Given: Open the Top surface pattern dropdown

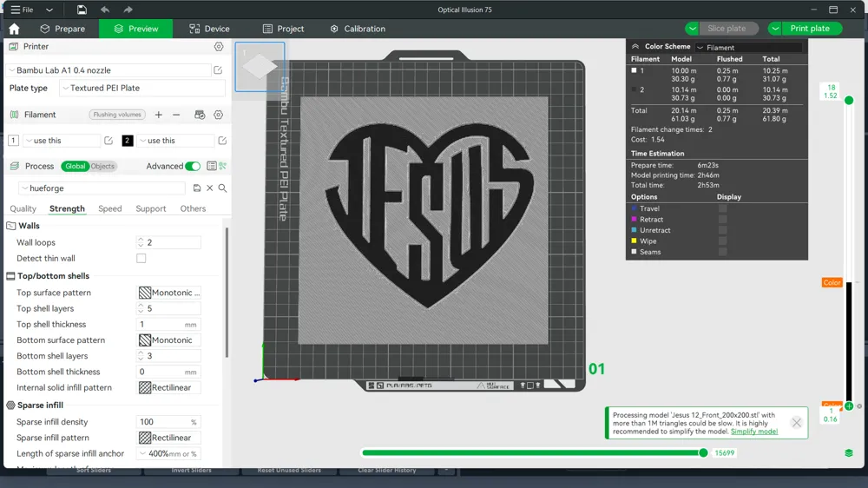Looking at the screenshot, I should coord(169,293).
